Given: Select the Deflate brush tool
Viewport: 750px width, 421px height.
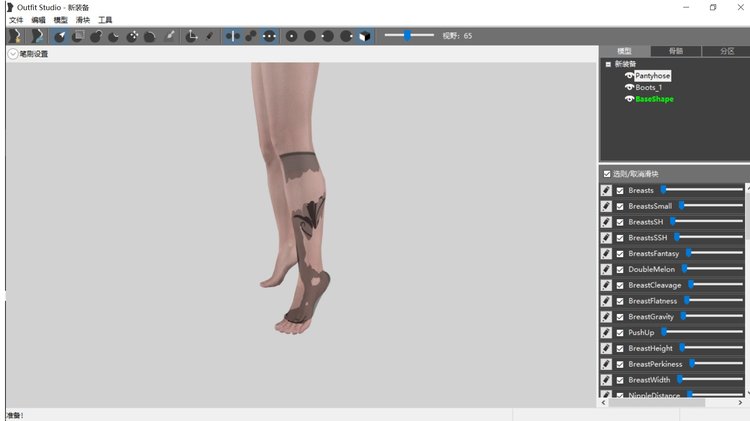Looking at the screenshot, I should (114, 36).
